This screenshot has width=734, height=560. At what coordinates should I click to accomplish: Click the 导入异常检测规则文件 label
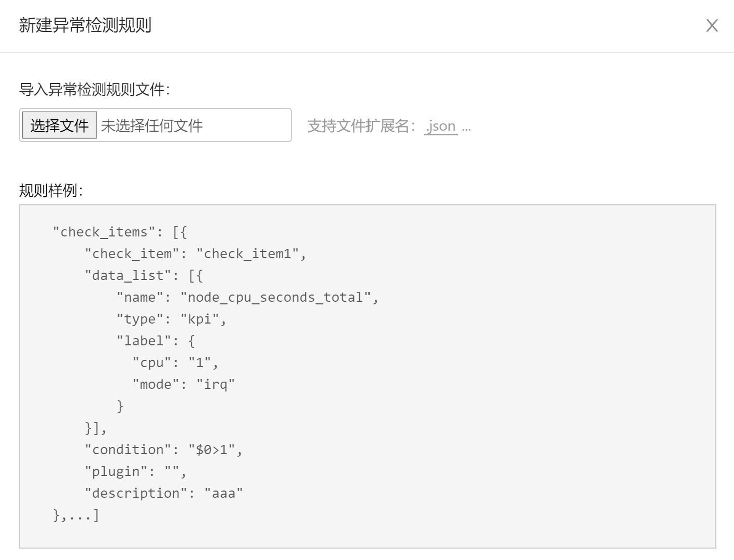pos(94,89)
